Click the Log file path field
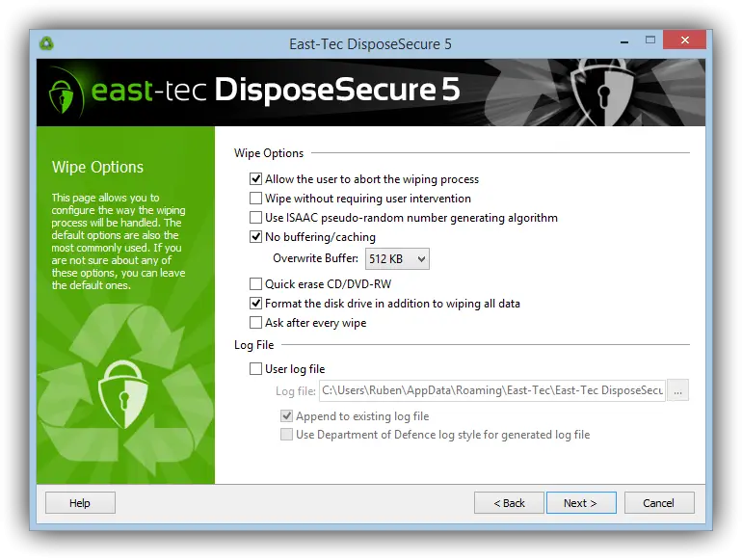Image resolution: width=742 pixels, height=560 pixels. point(492,390)
